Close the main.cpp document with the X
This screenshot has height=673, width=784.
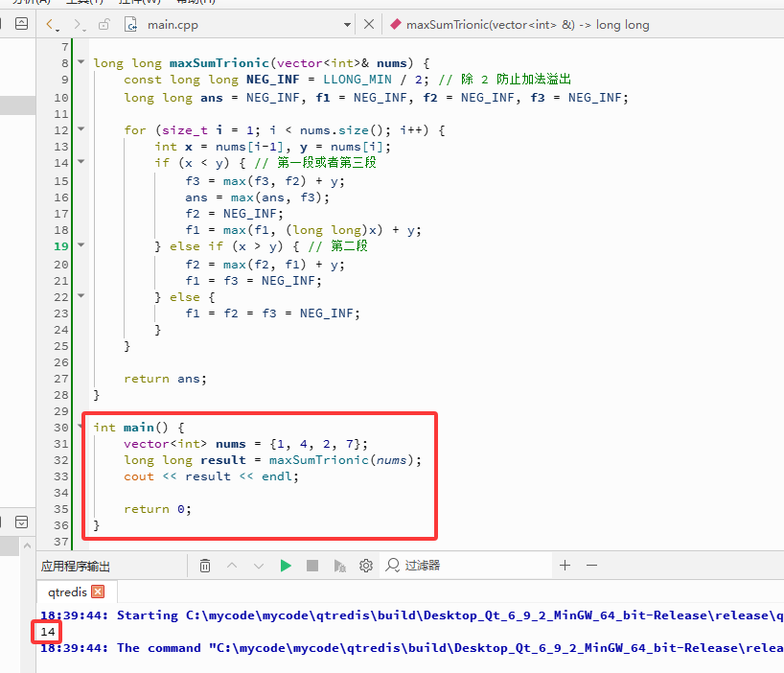[x=368, y=24]
